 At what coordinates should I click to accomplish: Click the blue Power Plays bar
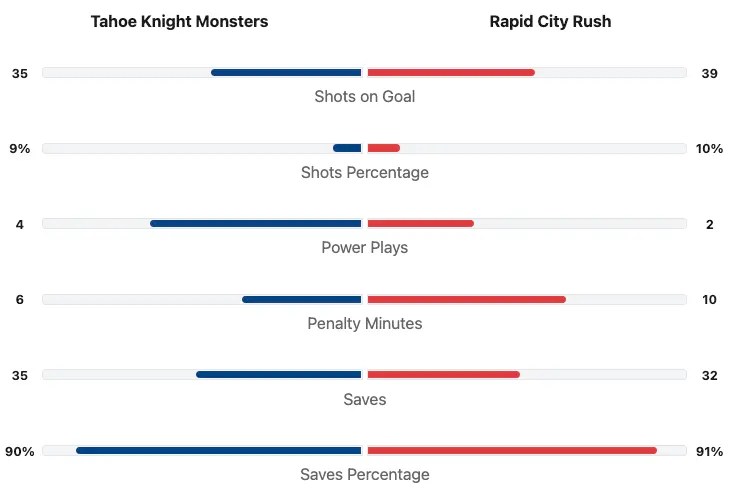tap(256, 223)
